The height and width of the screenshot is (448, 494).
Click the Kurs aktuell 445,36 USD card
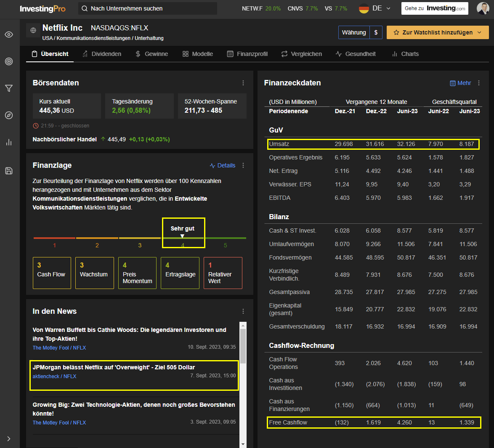click(67, 106)
